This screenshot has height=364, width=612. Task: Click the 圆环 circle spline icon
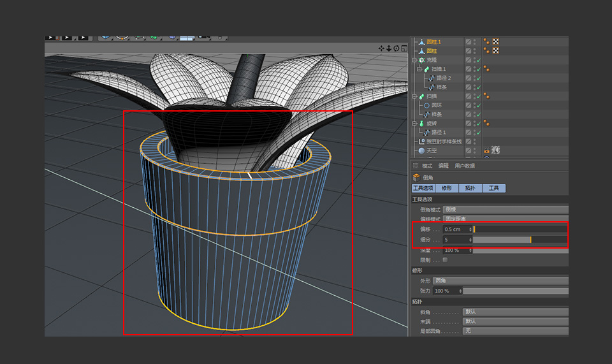click(x=426, y=105)
